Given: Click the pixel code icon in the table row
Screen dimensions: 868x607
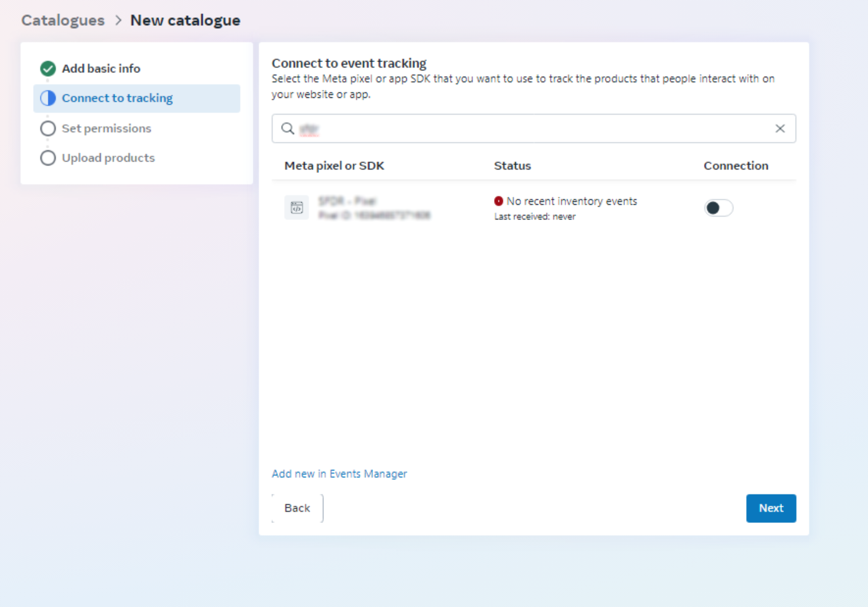Looking at the screenshot, I should pos(296,208).
